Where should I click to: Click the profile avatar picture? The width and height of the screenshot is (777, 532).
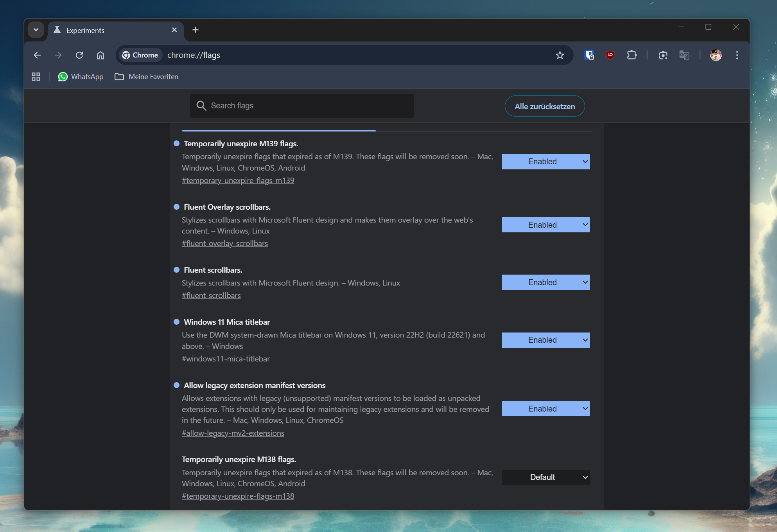[716, 55]
